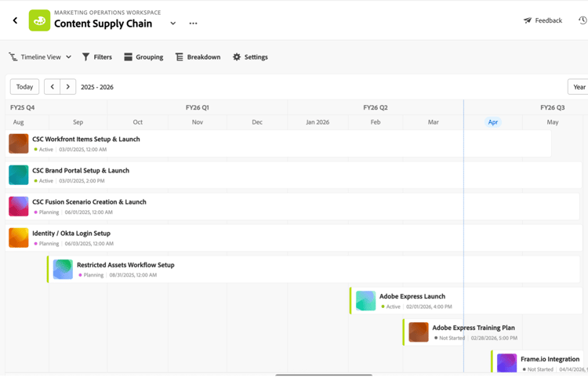Open the CSC Workfront Items Setup & Launch thumbnail

[x=19, y=143]
